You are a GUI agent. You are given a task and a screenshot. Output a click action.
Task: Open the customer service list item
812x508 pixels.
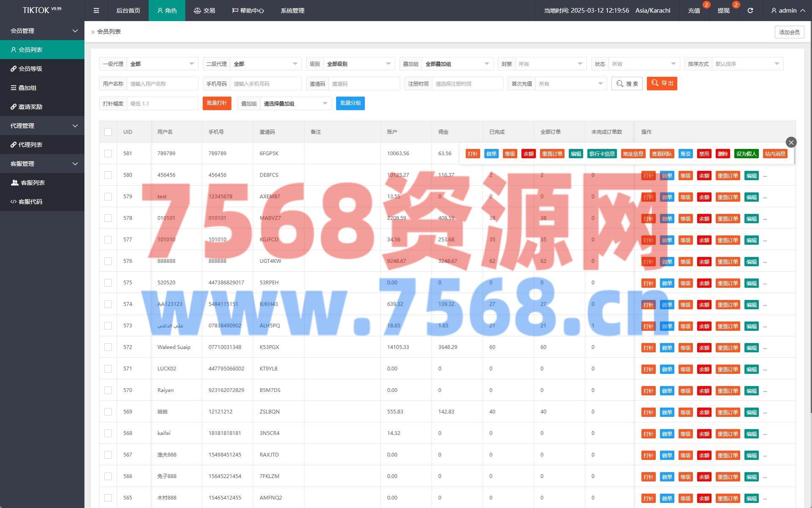click(33, 183)
